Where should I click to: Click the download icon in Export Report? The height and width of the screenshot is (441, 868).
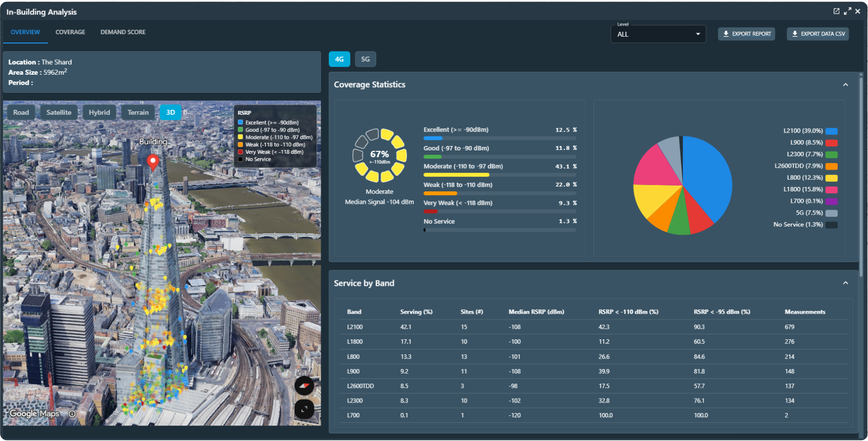tap(726, 34)
